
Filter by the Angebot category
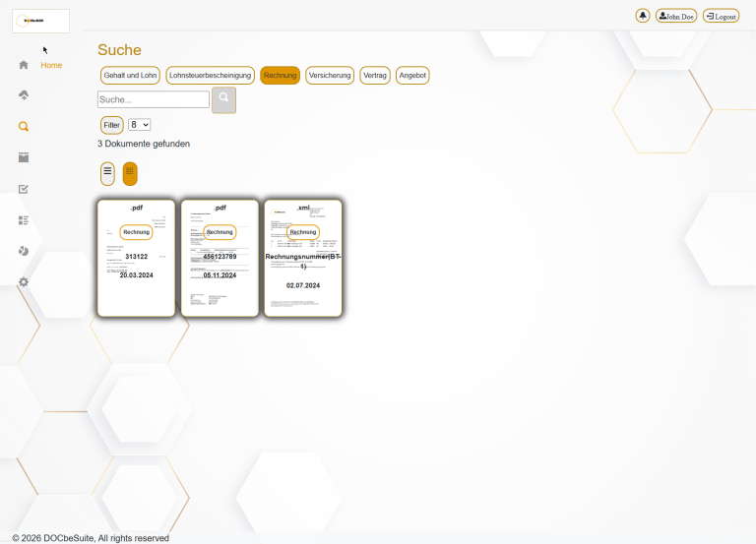click(412, 76)
